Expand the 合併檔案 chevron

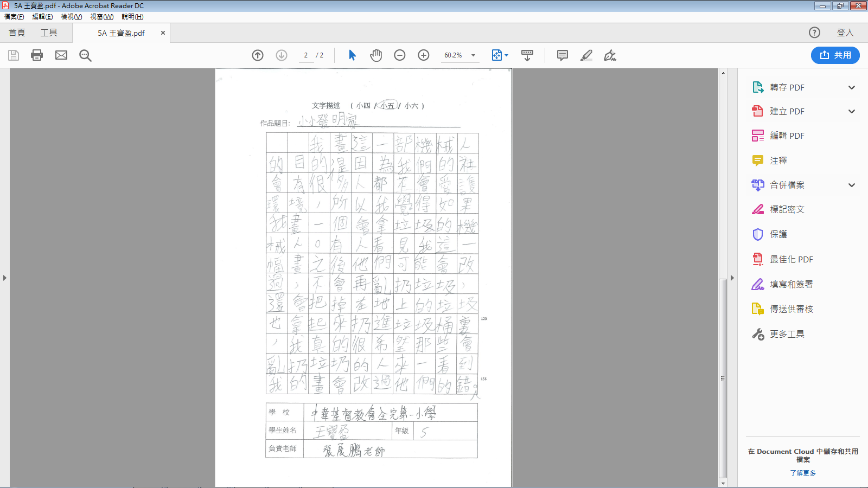pos(852,185)
